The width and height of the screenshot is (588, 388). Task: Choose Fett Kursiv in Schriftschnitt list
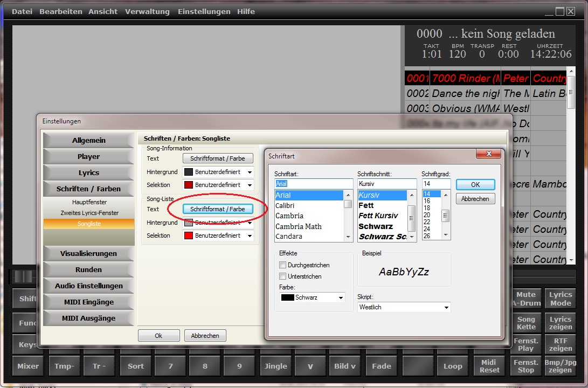(x=378, y=216)
